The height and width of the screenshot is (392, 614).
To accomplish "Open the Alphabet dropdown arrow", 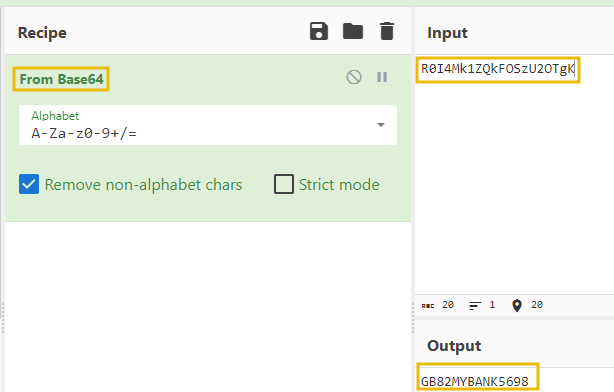I will (x=381, y=125).
